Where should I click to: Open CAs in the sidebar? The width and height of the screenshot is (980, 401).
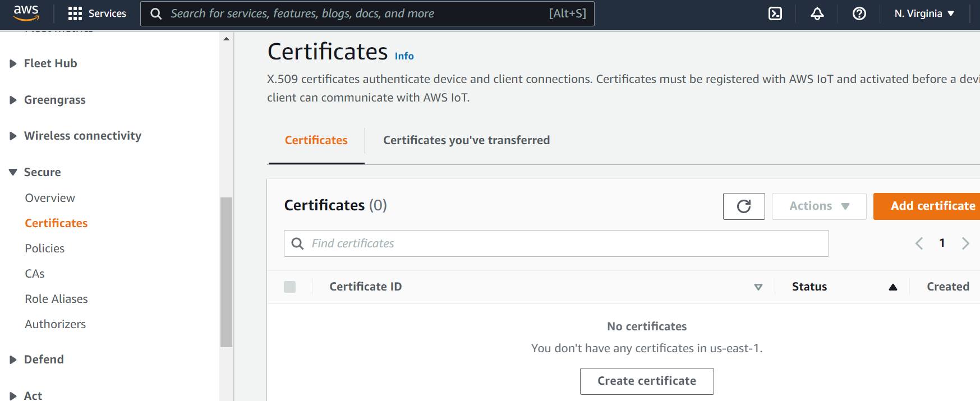[35, 274]
